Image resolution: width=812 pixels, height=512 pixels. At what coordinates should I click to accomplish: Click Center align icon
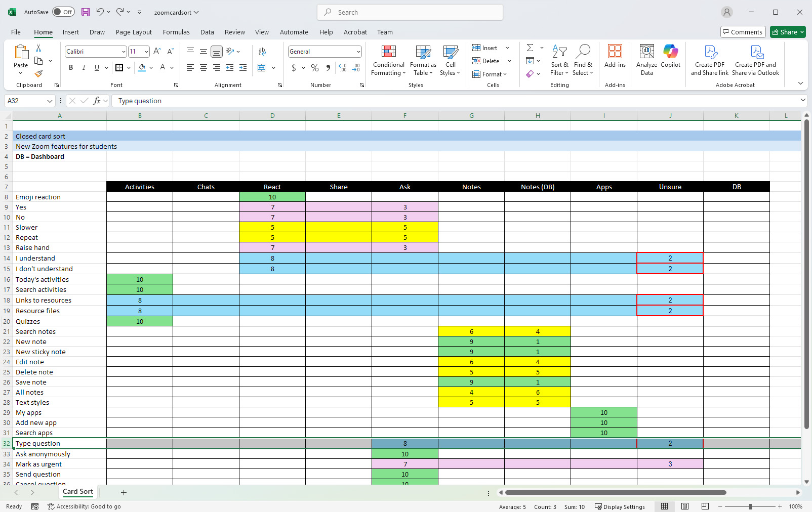[204, 67]
